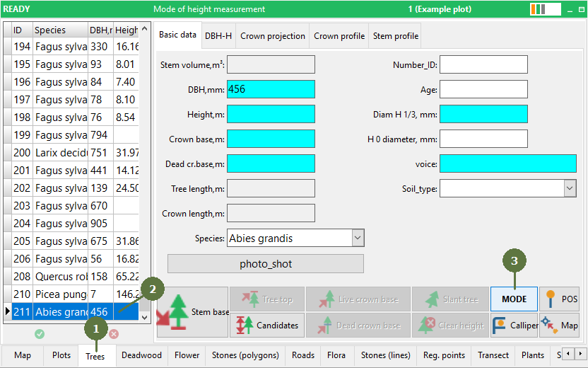The height and width of the screenshot is (368, 588).
Task: Select the Dead crown base tool
Action: point(358,326)
